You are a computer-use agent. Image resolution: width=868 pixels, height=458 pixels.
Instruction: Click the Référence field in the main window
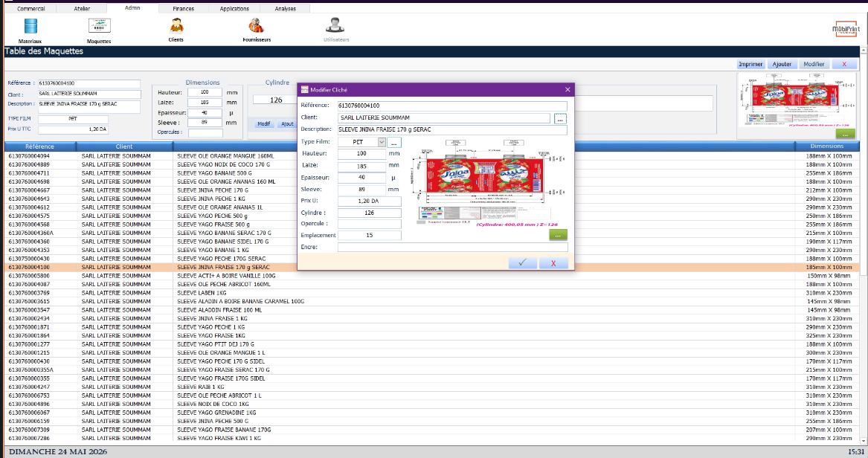pyautogui.click(x=89, y=83)
